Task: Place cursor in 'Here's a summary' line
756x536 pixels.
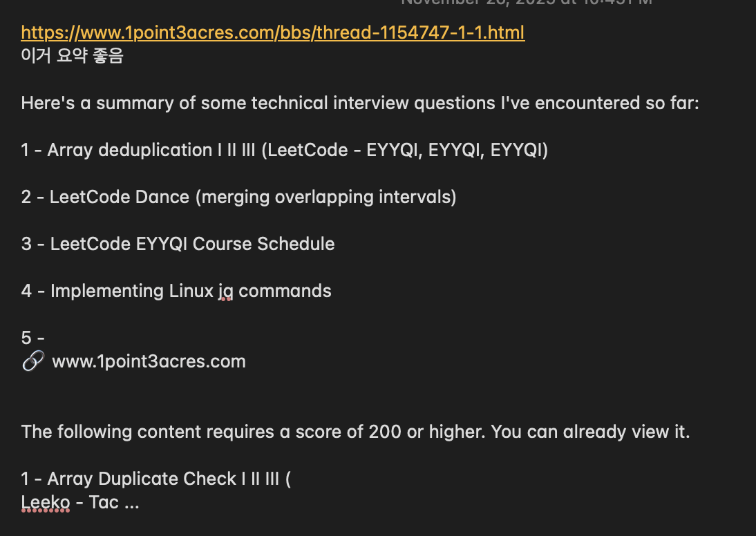Action: click(x=360, y=103)
